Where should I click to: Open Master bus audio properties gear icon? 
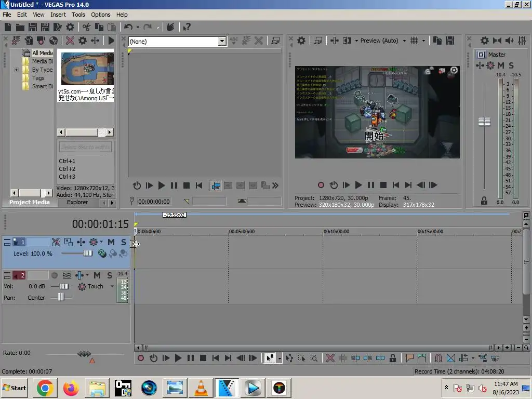(x=485, y=41)
